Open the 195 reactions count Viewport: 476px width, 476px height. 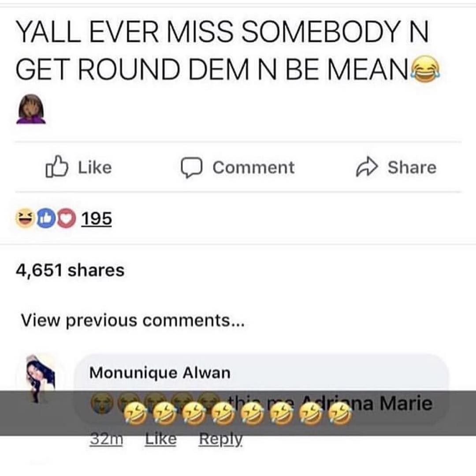point(97,219)
